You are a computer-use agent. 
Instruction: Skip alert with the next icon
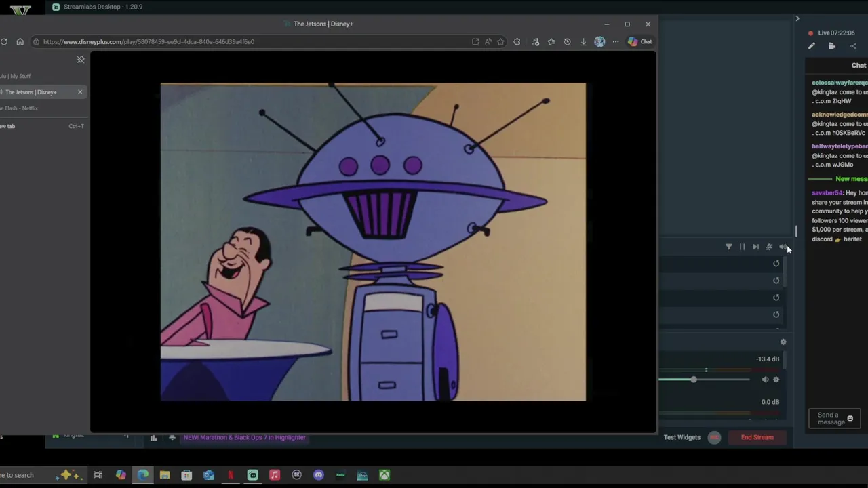[x=755, y=247]
